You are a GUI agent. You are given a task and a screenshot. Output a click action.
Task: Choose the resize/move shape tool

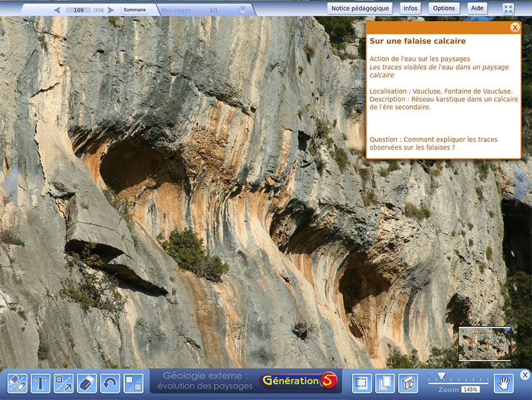tap(64, 383)
